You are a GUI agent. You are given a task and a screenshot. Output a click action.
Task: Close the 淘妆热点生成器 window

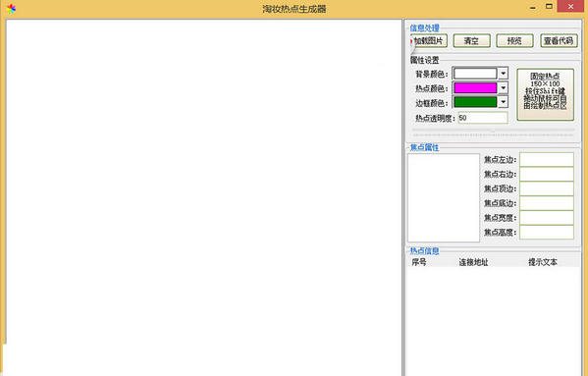coord(570,6)
